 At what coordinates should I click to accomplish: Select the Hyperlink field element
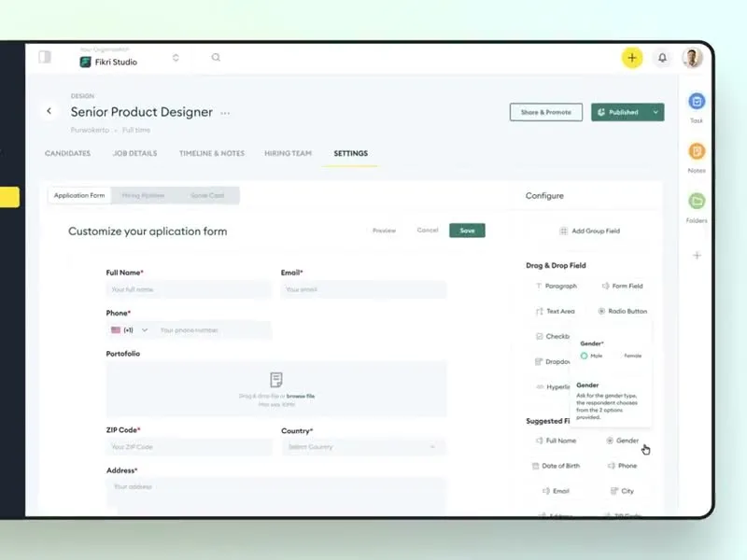[x=553, y=386]
